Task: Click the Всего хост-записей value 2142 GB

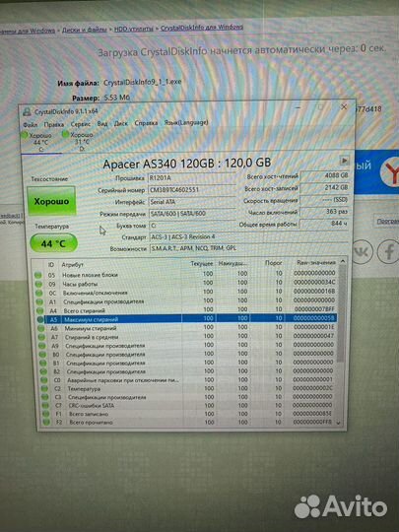Action: [325, 187]
